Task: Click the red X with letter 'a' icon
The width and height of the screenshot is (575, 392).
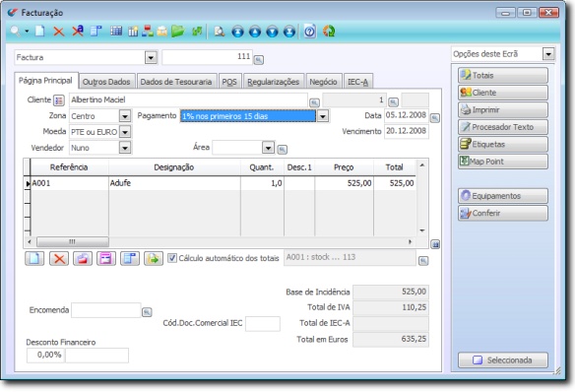Action: (78, 32)
